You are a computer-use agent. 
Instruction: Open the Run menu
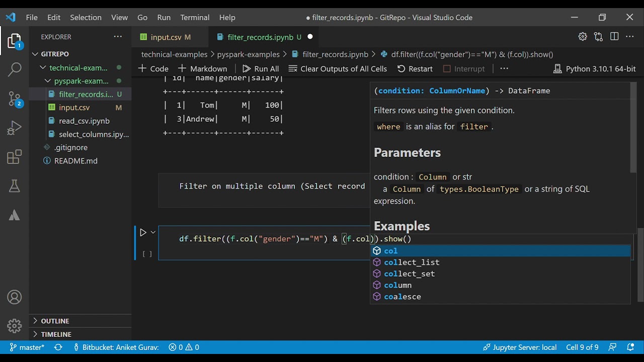point(164,17)
